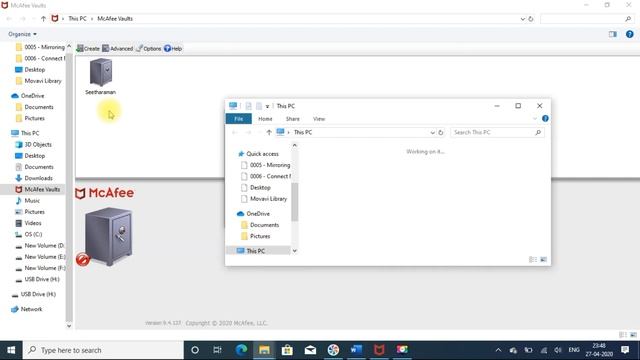This screenshot has width=640, height=360.
Task: Select OneDrive in This PC window
Action: coord(253,213)
